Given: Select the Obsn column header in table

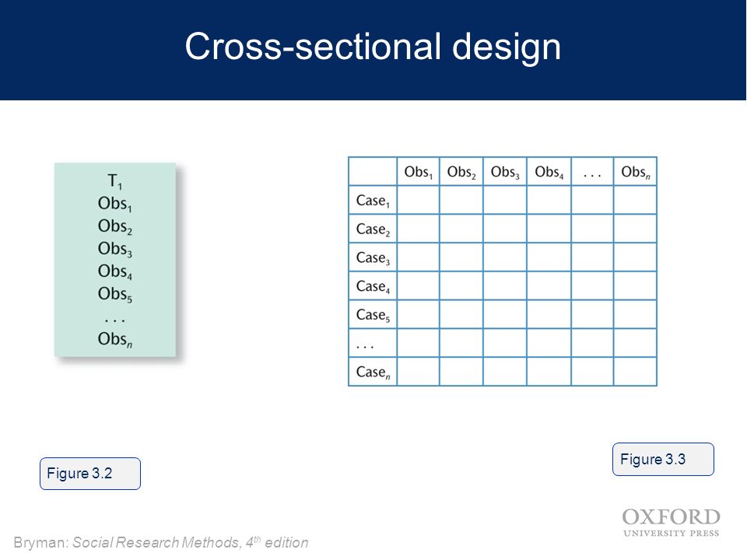Looking at the screenshot, I should 635,171.
